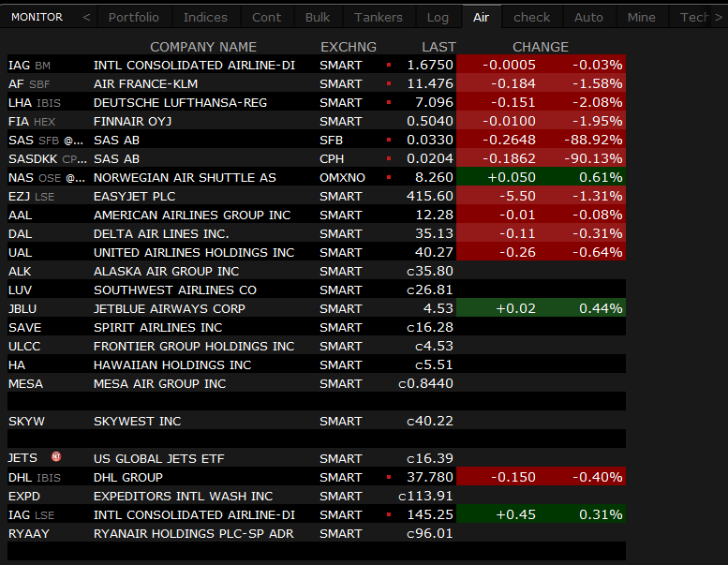Click the ULCC ticker symbol

tap(24, 347)
